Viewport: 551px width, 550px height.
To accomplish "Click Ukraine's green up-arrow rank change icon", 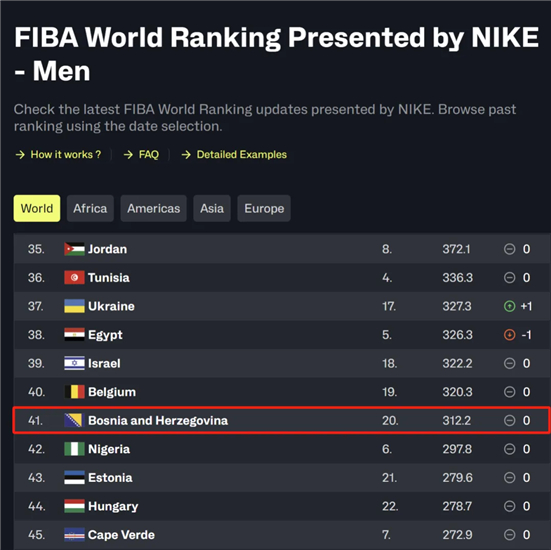I will coord(509,306).
